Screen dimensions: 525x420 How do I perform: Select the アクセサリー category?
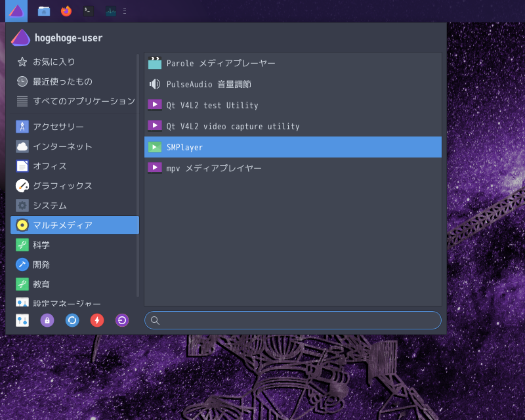point(75,127)
